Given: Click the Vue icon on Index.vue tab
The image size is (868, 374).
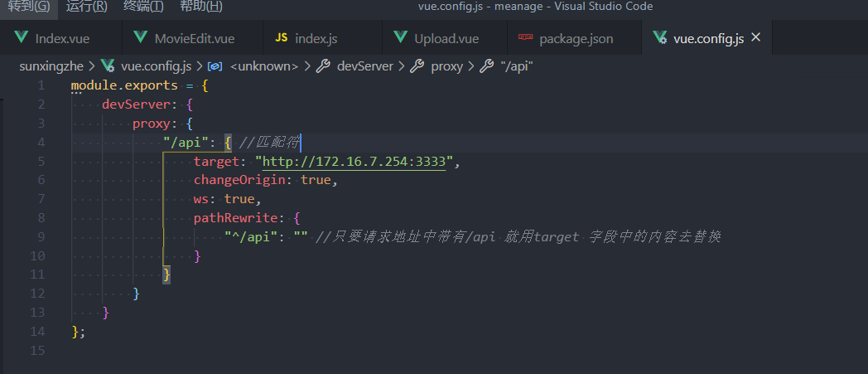Looking at the screenshot, I should coord(22,37).
